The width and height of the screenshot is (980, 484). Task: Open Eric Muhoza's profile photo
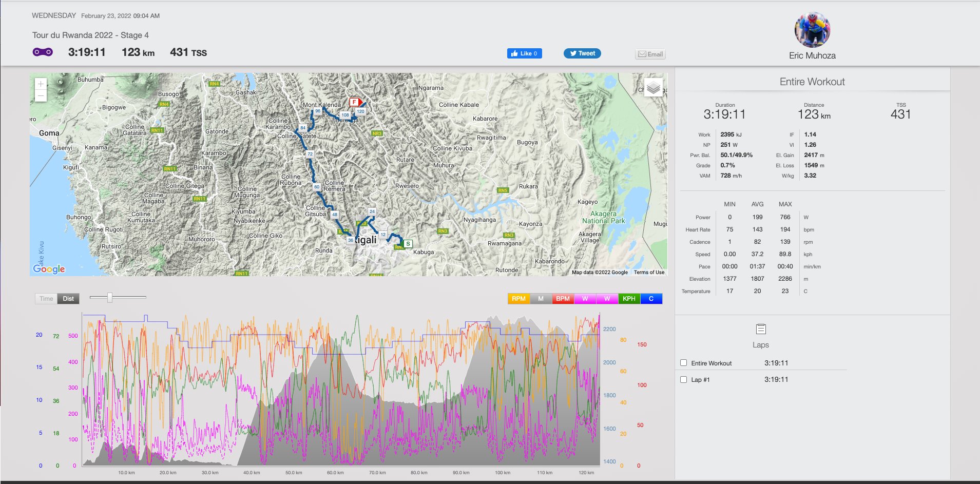[x=812, y=30]
